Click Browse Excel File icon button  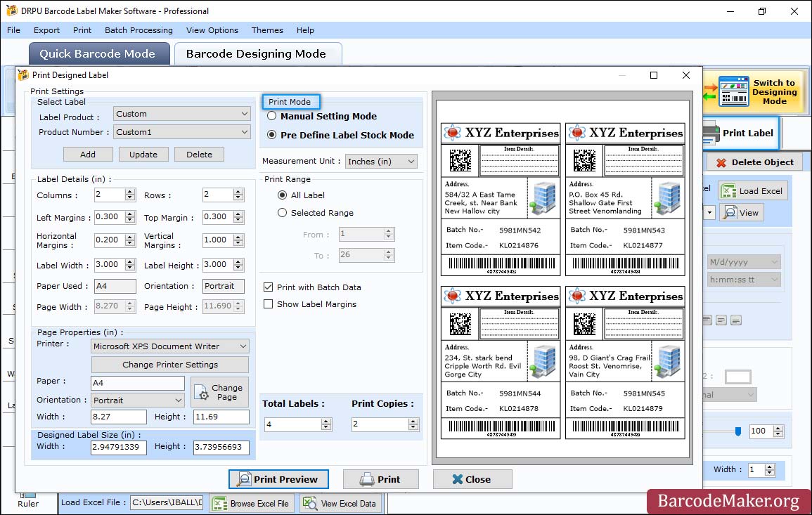(252, 503)
